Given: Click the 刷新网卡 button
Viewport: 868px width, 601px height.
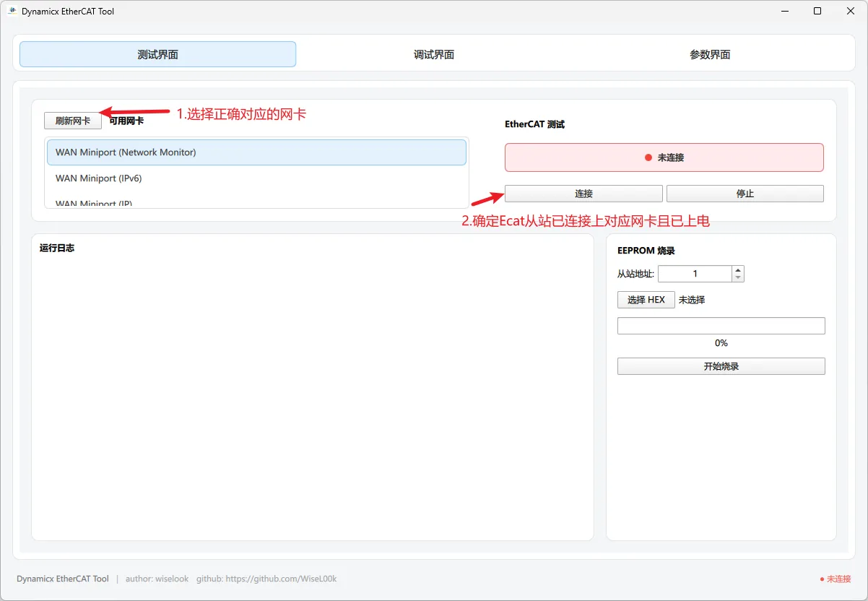Looking at the screenshot, I should pos(73,121).
